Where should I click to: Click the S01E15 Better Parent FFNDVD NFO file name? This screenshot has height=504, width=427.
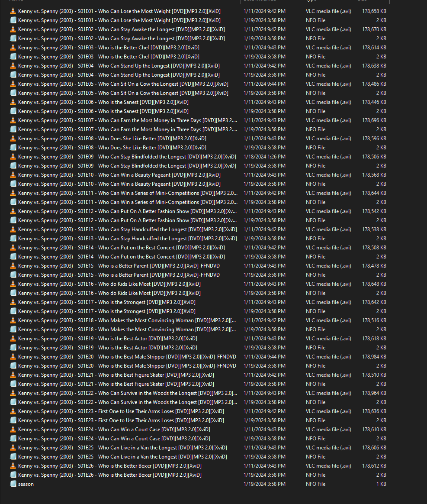coord(119,275)
